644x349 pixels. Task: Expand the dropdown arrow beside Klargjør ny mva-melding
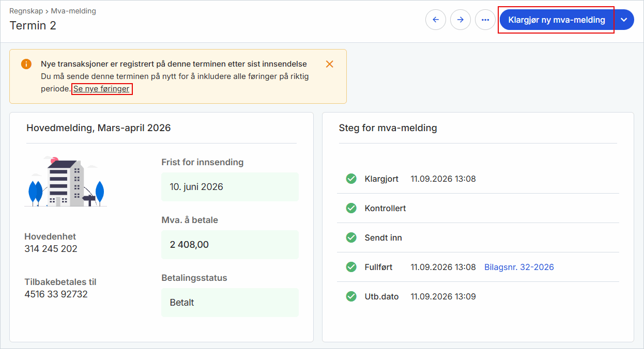coord(624,20)
